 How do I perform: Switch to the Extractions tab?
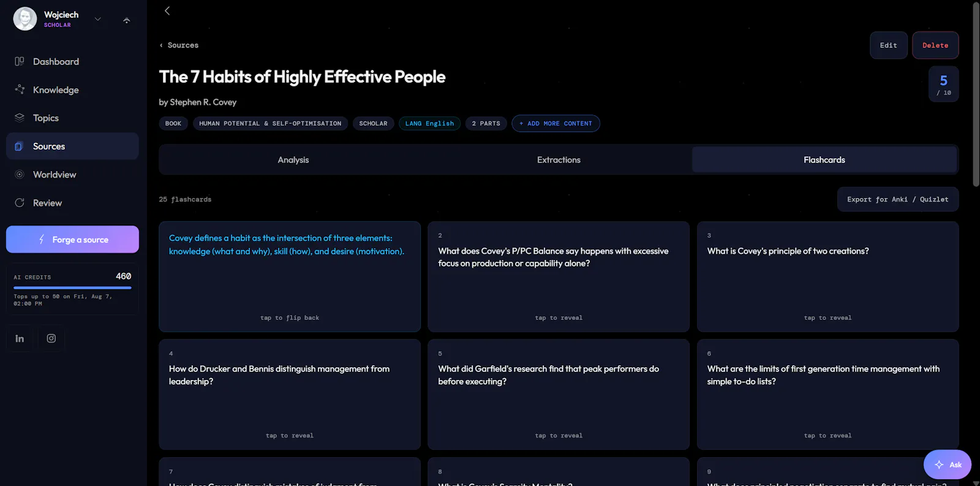pos(559,160)
